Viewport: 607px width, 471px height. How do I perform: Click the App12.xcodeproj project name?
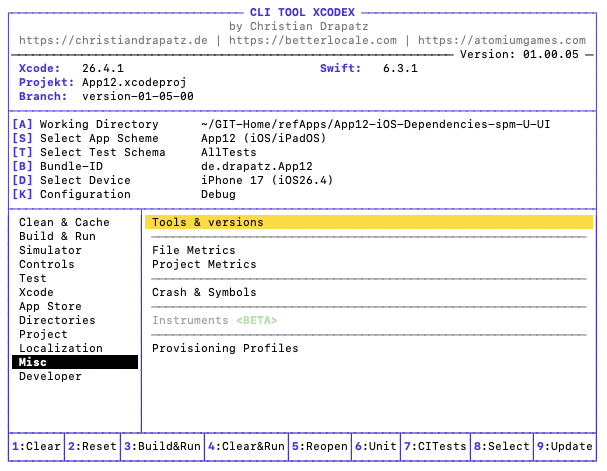point(134,82)
